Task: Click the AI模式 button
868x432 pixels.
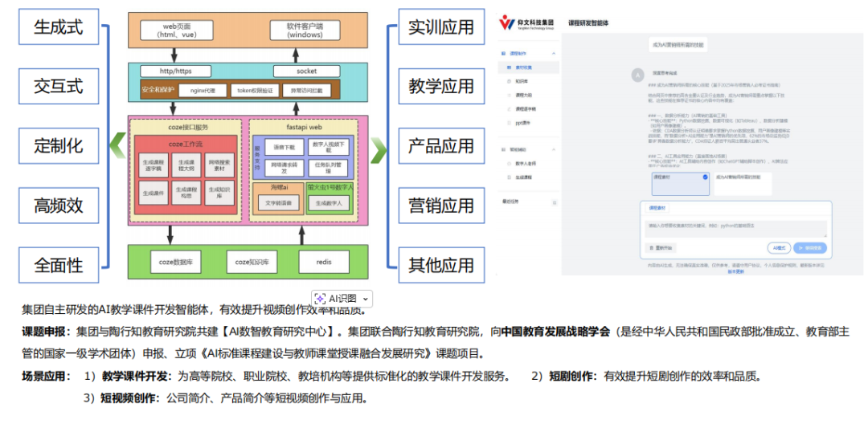Action: click(780, 248)
